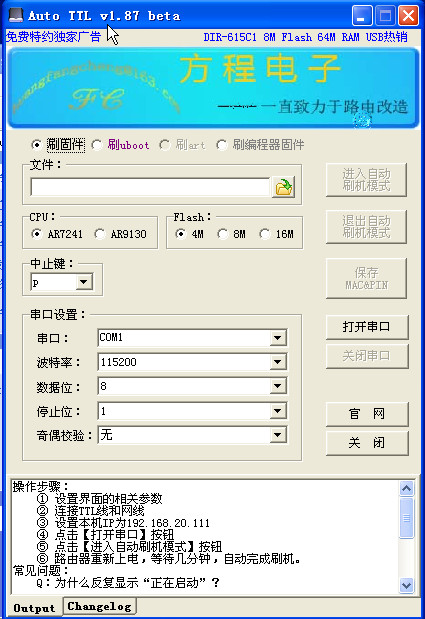Screen dimensions: 425x619
Task: Open the 奇偶校验 dropdown
Action: (x=278, y=435)
